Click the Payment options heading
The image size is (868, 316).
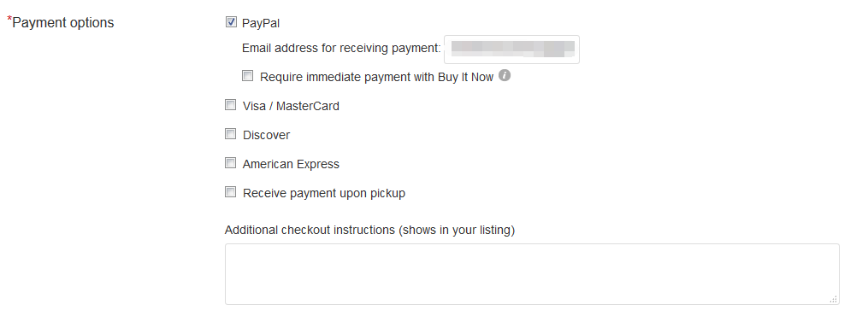[x=63, y=23]
